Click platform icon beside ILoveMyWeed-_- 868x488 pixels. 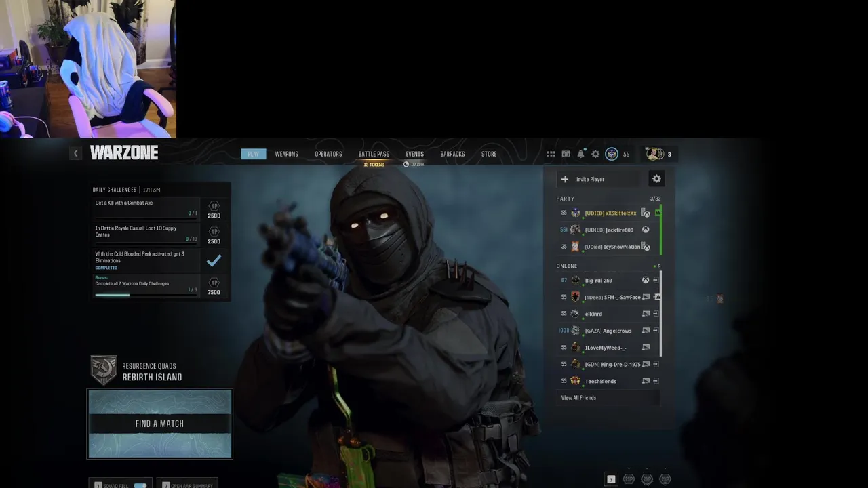tap(646, 348)
